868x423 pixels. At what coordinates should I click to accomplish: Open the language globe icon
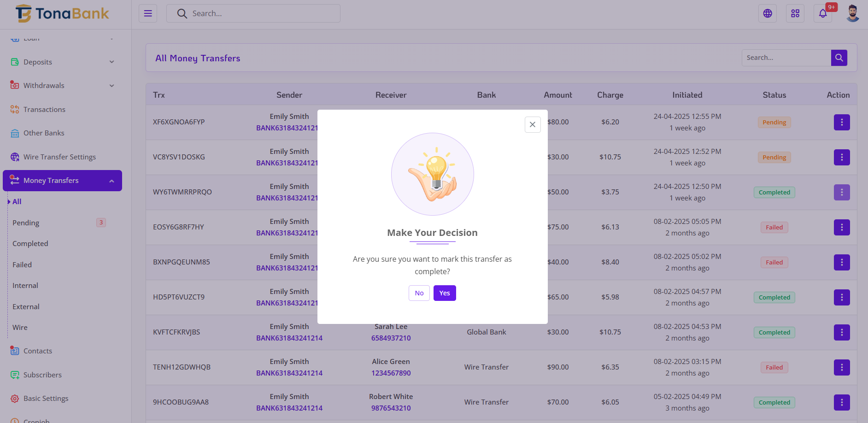pyautogui.click(x=768, y=13)
